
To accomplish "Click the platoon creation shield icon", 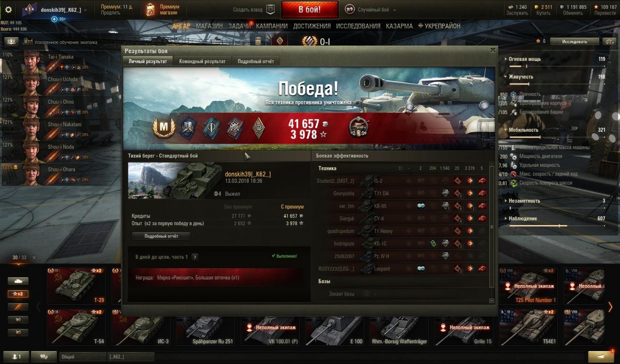I will [270, 9].
